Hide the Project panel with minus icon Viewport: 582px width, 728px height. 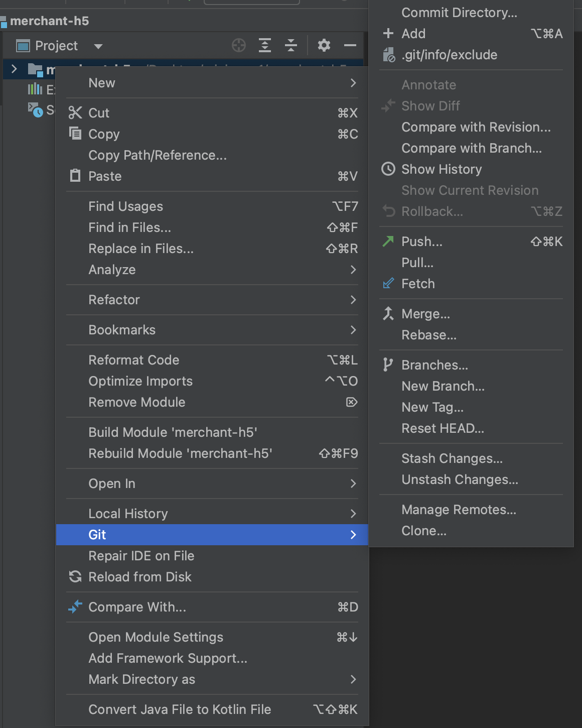(350, 46)
